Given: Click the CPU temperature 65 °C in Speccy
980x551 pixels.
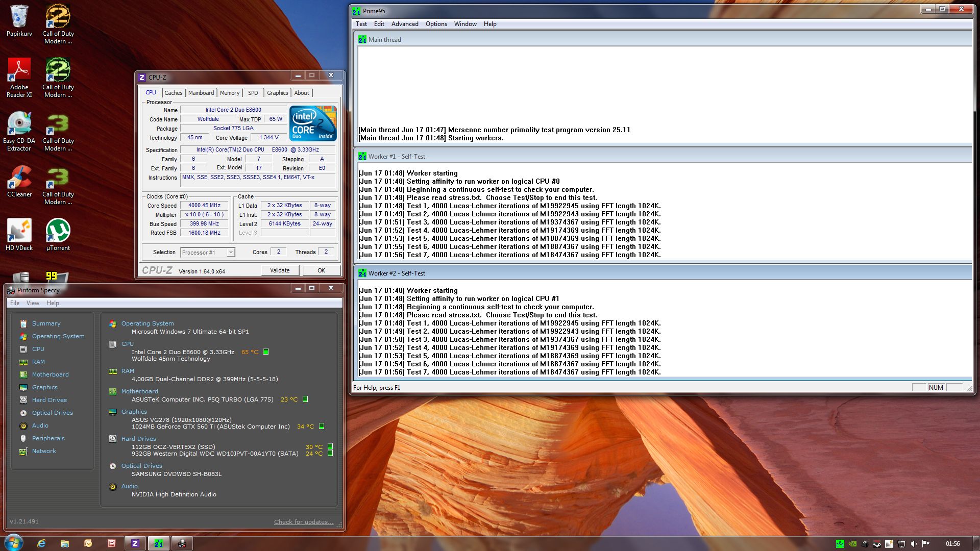Looking at the screenshot, I should tap(250, 352).
